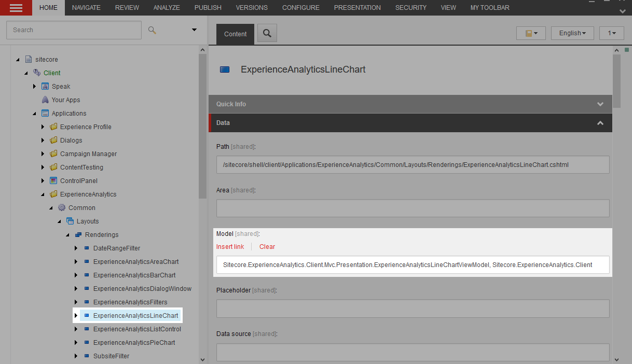Image resolution: width=632 pixels, height=364 pixels.
Task: Click the Common gear icon
Action: (x=62, y=207)
